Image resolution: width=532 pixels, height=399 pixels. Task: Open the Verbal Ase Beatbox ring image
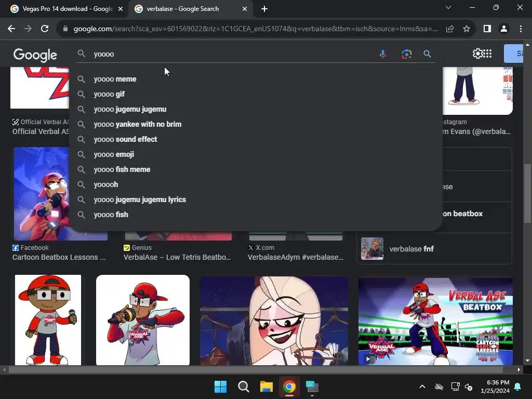pyautogui.click(x=435, y=322)
